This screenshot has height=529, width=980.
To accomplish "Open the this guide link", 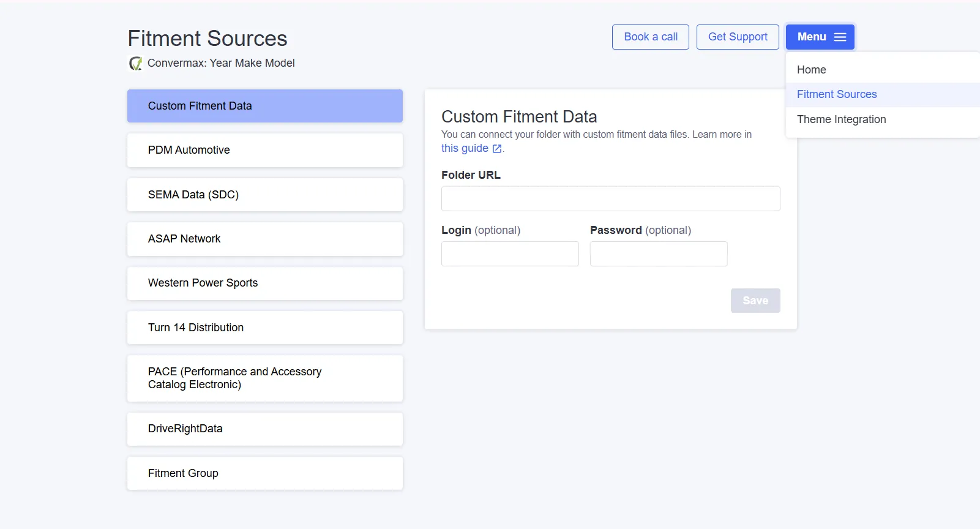I will (465, 148).
